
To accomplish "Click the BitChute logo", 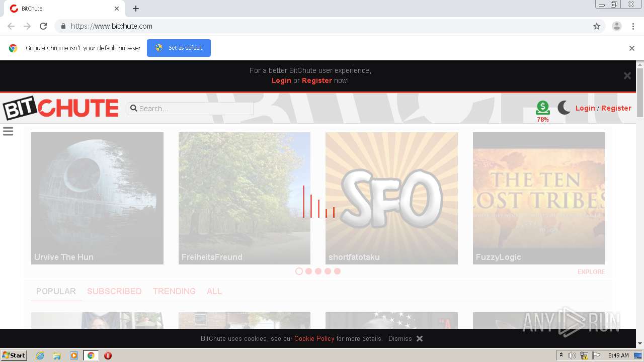I will point(60,108).
